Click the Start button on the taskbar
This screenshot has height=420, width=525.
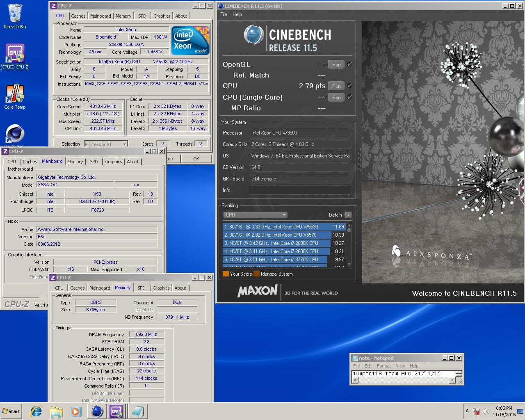tap(11, 411)
